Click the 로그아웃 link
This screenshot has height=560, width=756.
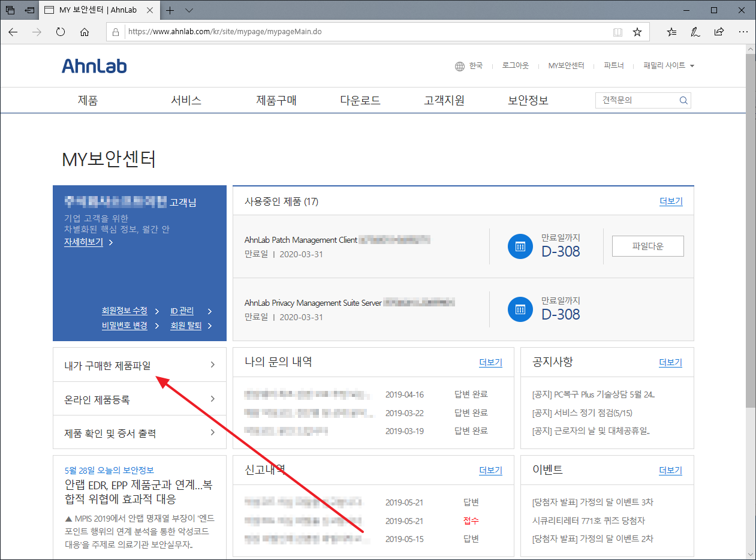pyautogui.click(x=516, y=65)
